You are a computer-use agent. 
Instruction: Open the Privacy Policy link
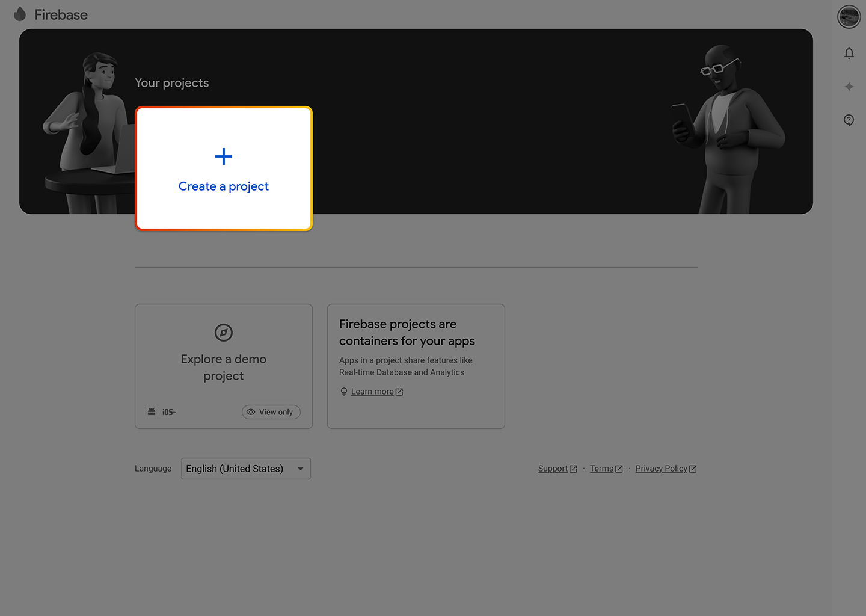click(x=661, y=469)
